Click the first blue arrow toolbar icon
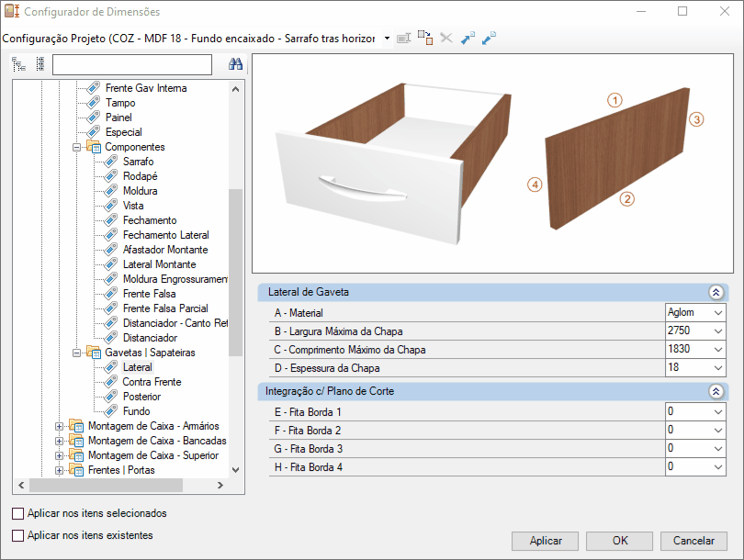 [x=468, y=39]
